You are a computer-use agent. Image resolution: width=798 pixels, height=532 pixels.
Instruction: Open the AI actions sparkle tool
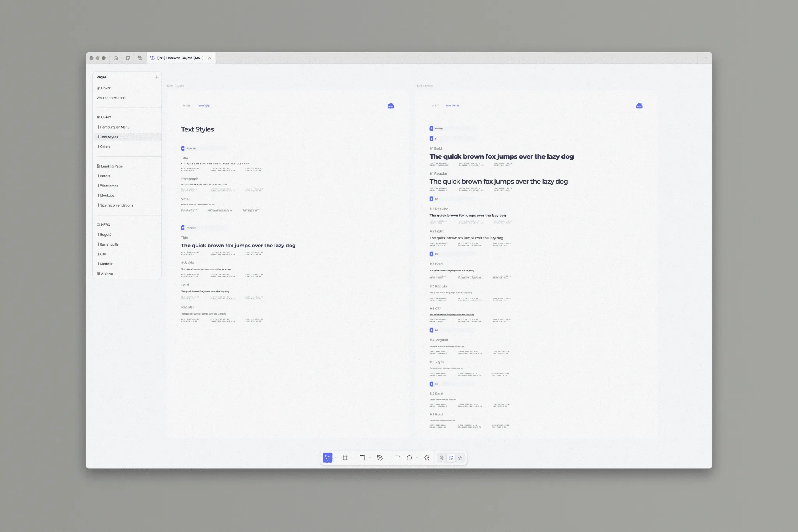click(427, 458)
